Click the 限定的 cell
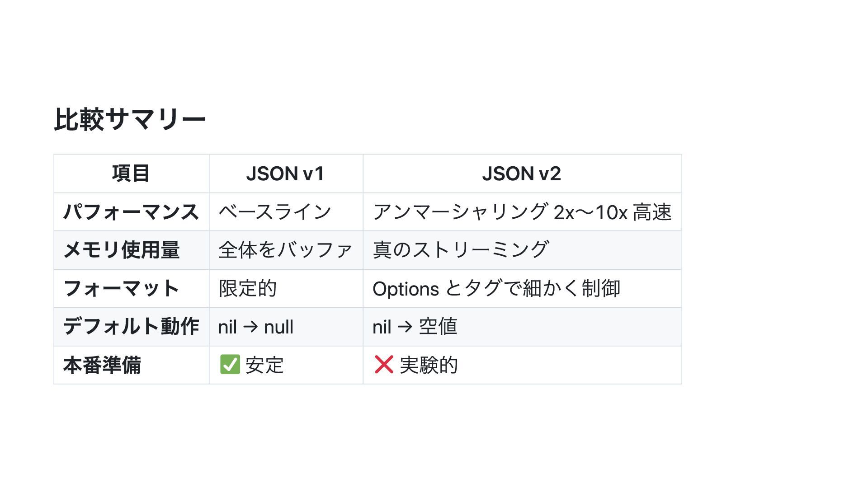 [x=286, y=289]
